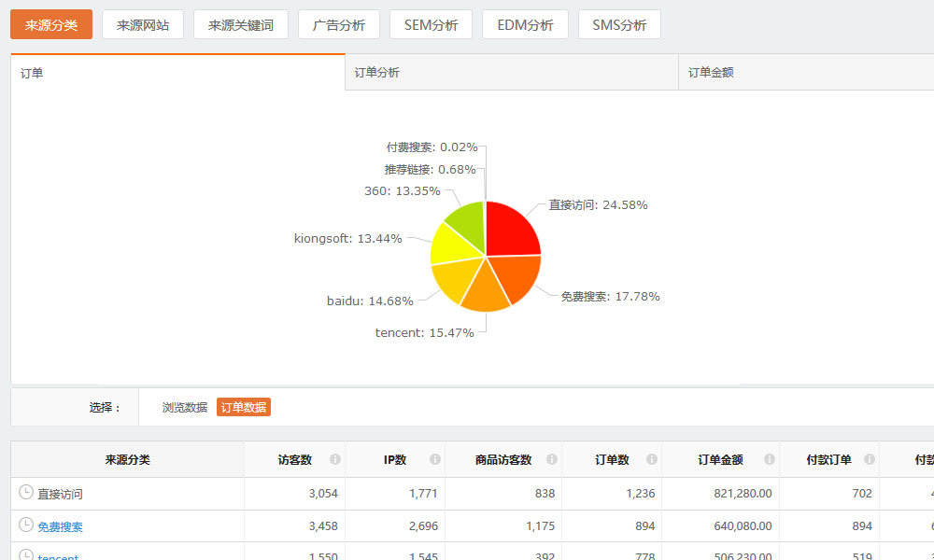Viewport: 934px width, 560px height.
Task: Click the 免费搜索 pie slice
Action: coord(516,275)
